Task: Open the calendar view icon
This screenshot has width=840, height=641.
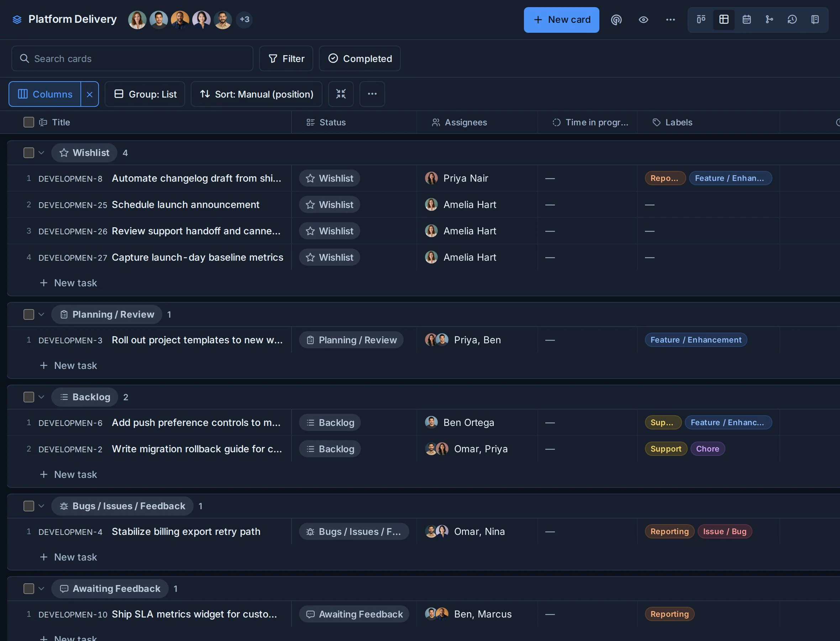Action: point(746,20)
